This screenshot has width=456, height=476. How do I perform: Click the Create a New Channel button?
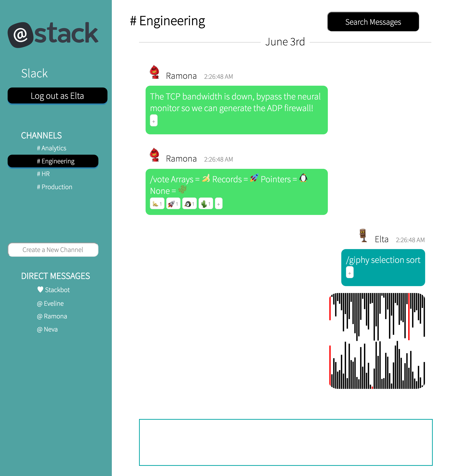[x=53, y=249]
